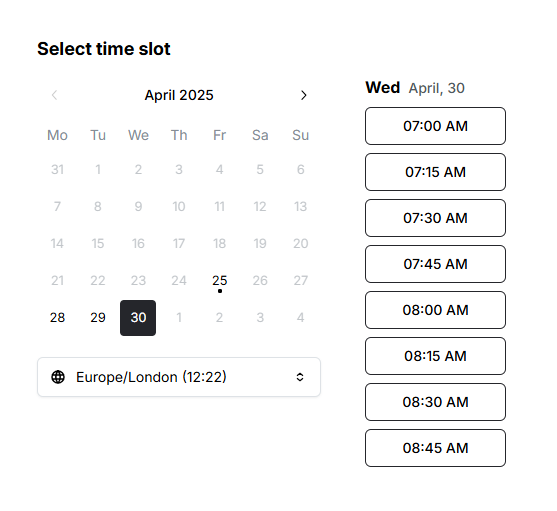Viewport: 557px width, 511px height.
Task: Book the 08:00 AM time slot
Action: point(435,310)
